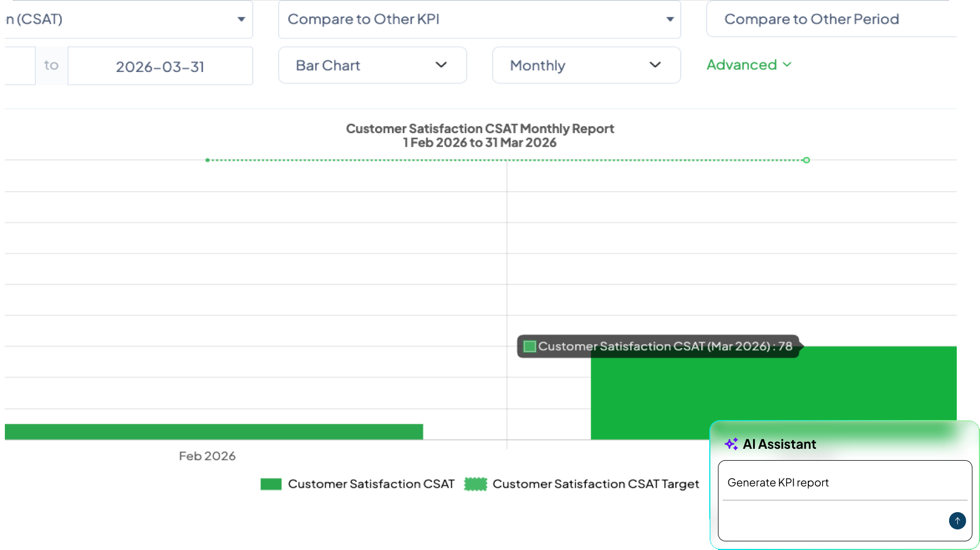Viewport: 980px width, 550px height.
Task: Click the solid green Customer Satisfaction CSAT swatch
Action: pos(271,483)
